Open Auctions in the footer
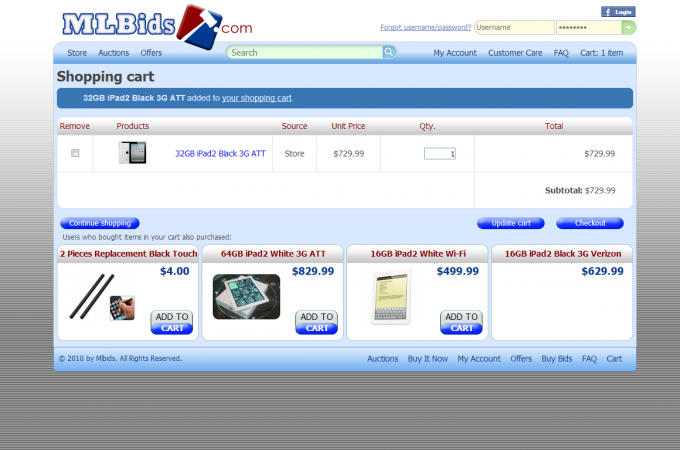 coord(382,359)
